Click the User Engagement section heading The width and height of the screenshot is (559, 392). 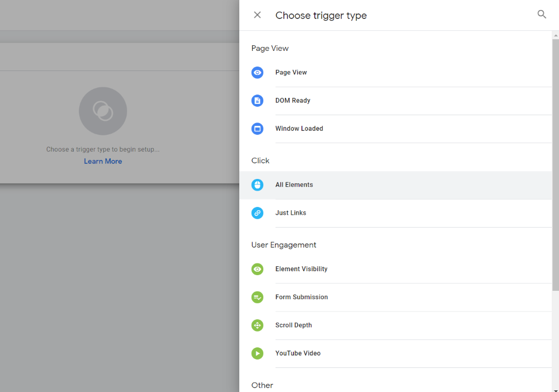[x=284, y=245]
